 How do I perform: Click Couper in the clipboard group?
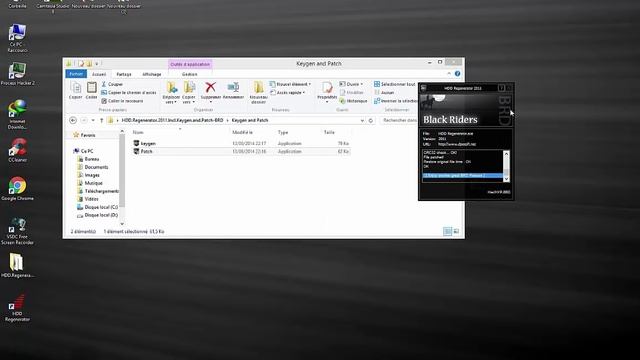[x=112, y=84]
